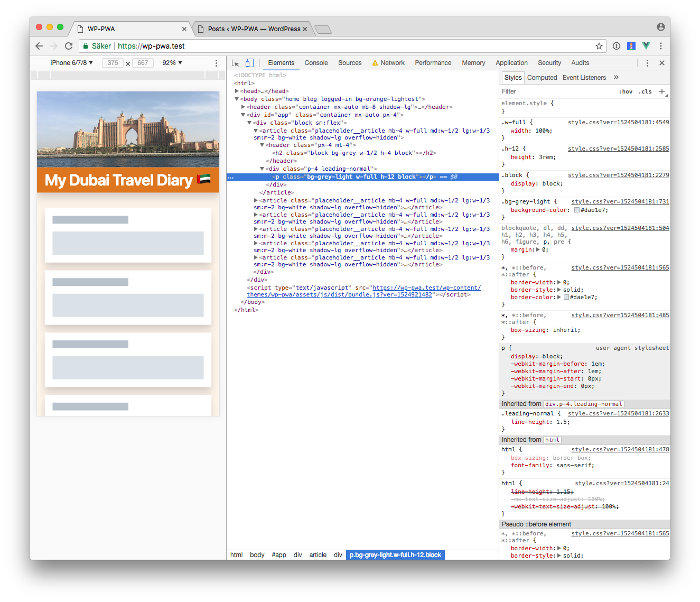
Task: Close the Posts WordPress browser tab
Action: coord(305,29)
